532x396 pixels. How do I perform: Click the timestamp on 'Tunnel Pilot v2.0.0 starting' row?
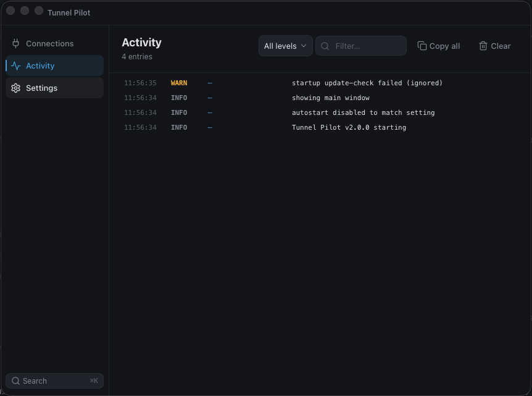(140, 127)
